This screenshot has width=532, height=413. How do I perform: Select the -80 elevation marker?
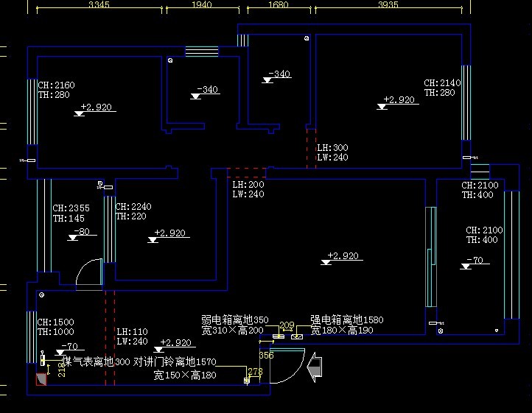point(78,233)
